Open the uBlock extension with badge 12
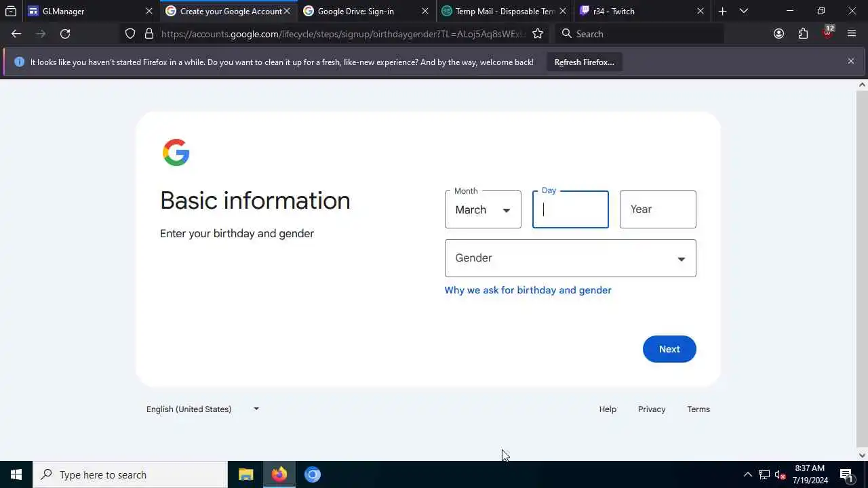 827,33
